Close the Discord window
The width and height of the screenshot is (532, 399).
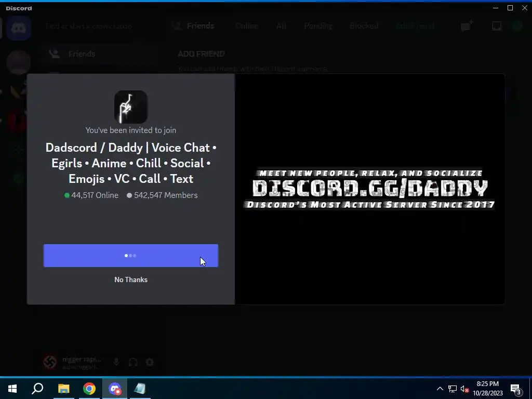(525, 8)
